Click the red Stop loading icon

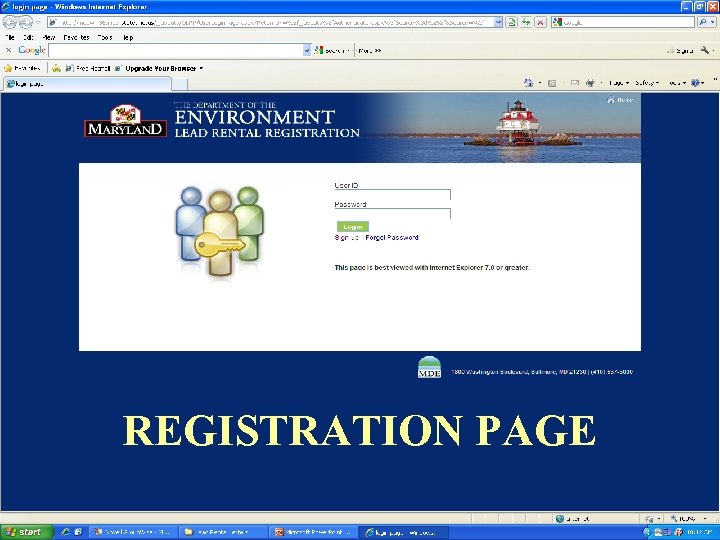(x=541, y=22)
